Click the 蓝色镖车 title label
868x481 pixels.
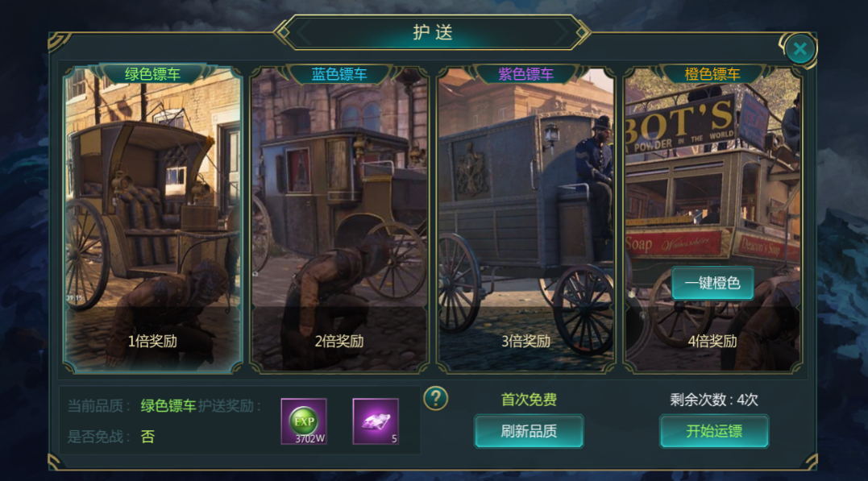[x=339, y=74]
